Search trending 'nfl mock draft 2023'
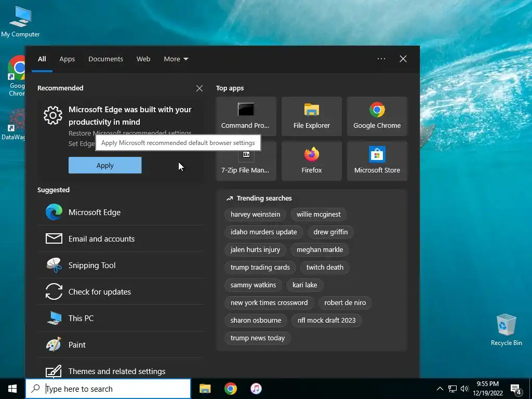The height and width of the screenshot is (399, 532). (x=326, y=320)
